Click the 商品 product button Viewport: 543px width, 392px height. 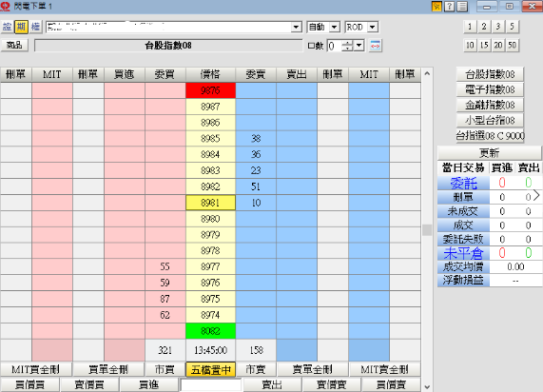click(x=14, y=45)
